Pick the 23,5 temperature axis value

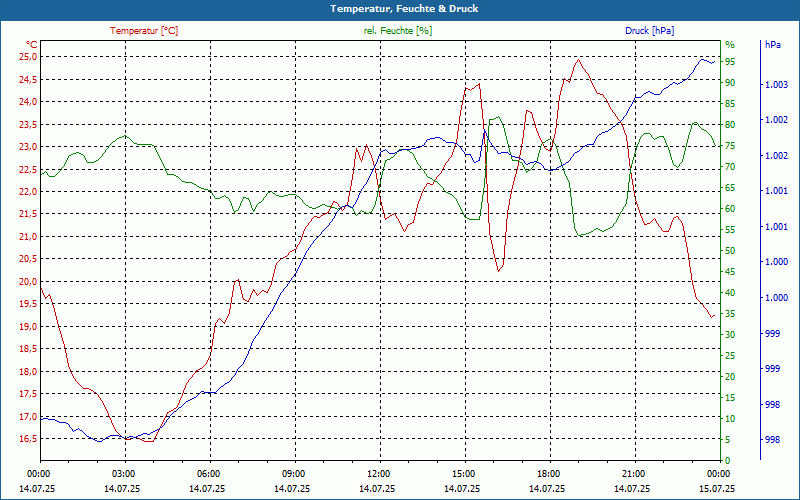coord(28,124)
